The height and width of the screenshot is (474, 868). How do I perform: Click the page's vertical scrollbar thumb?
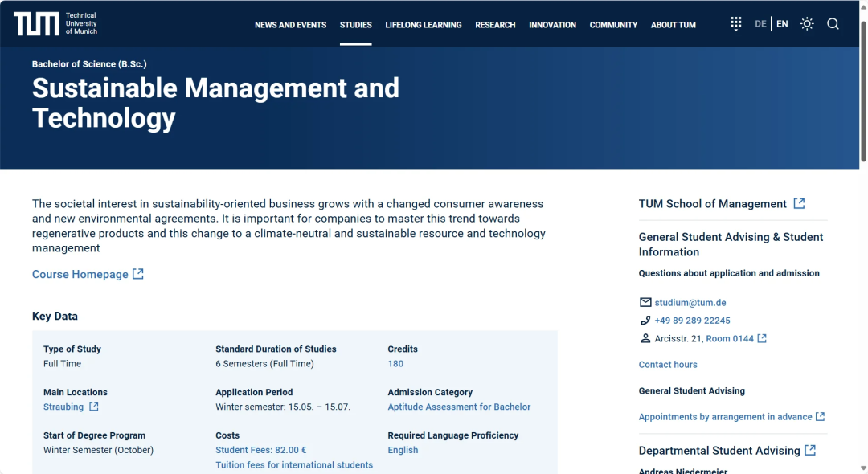[x=863, y=92]
